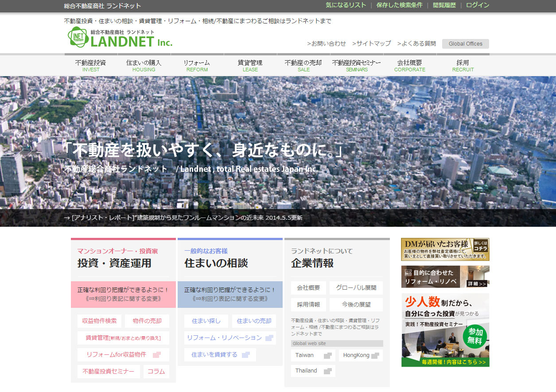Open 目的に合わせたリフォーム・リノベ banner
The height and width of the screenshot is (392, 556).
(x=445, y=277)
